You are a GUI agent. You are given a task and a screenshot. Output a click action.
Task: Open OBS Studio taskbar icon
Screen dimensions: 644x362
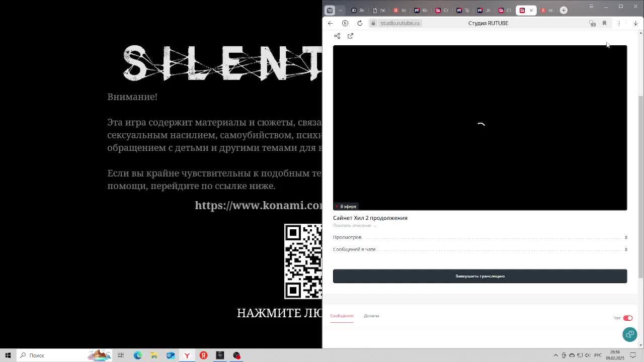pyautogui.click(x=236, y=355)
